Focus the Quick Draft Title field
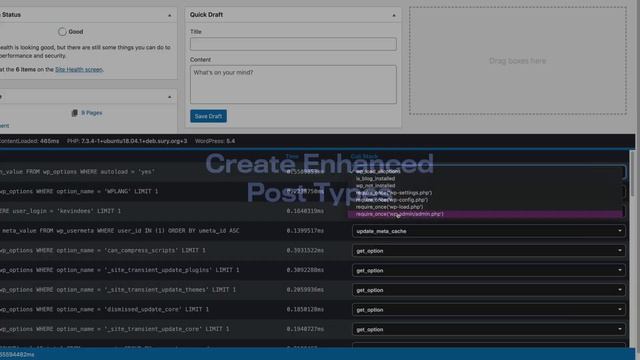The width and height of the screenshot is (640, 360). pos(293,44)
